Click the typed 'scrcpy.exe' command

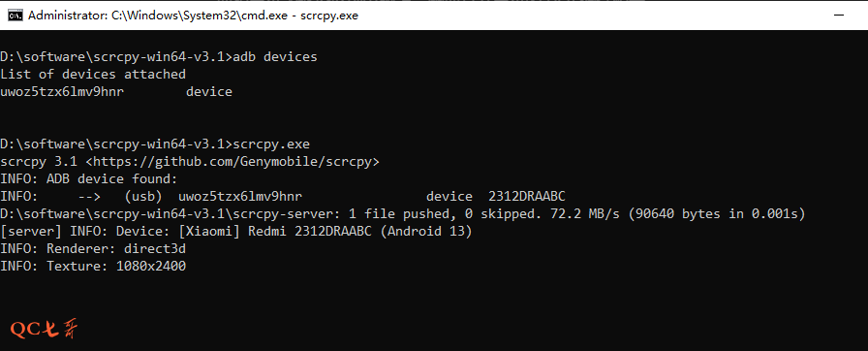coord(271,144)
